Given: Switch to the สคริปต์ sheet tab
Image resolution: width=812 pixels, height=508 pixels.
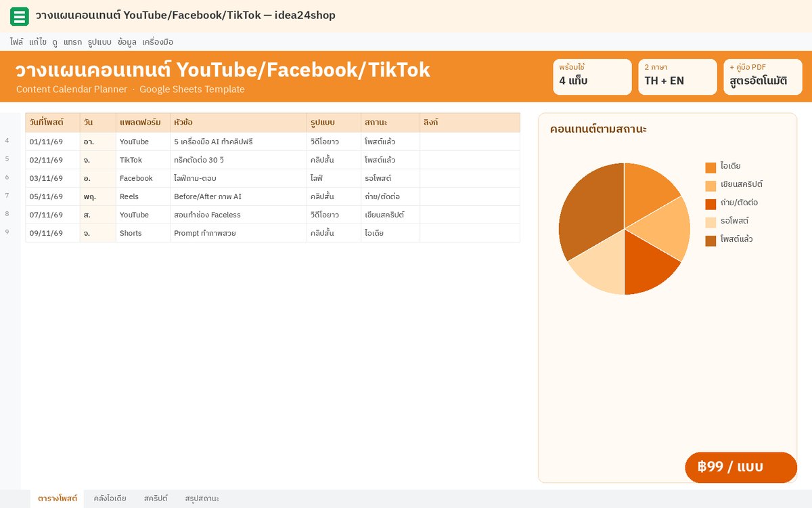Looking at the screenshot, I should point(156,499).
